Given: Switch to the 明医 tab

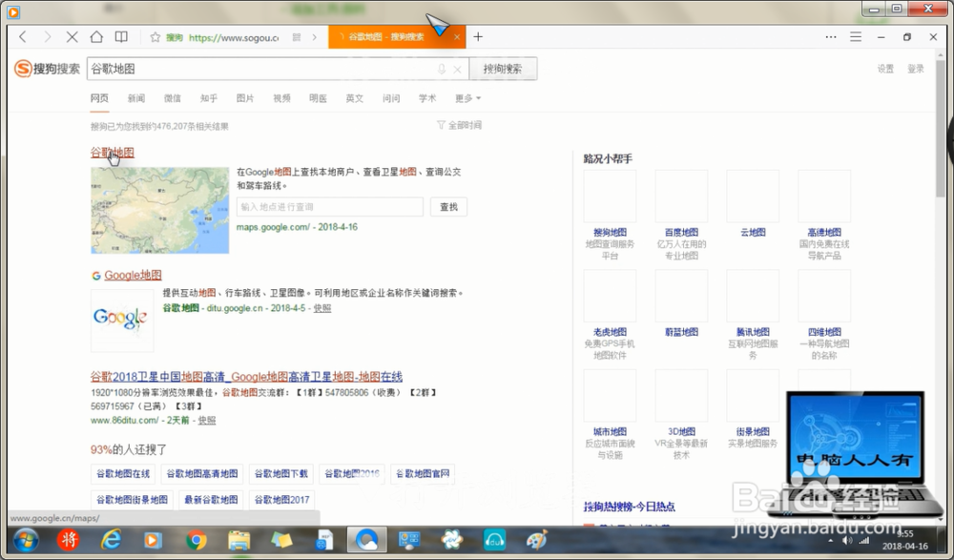Looking at the screenshot, I should [319, 98].
